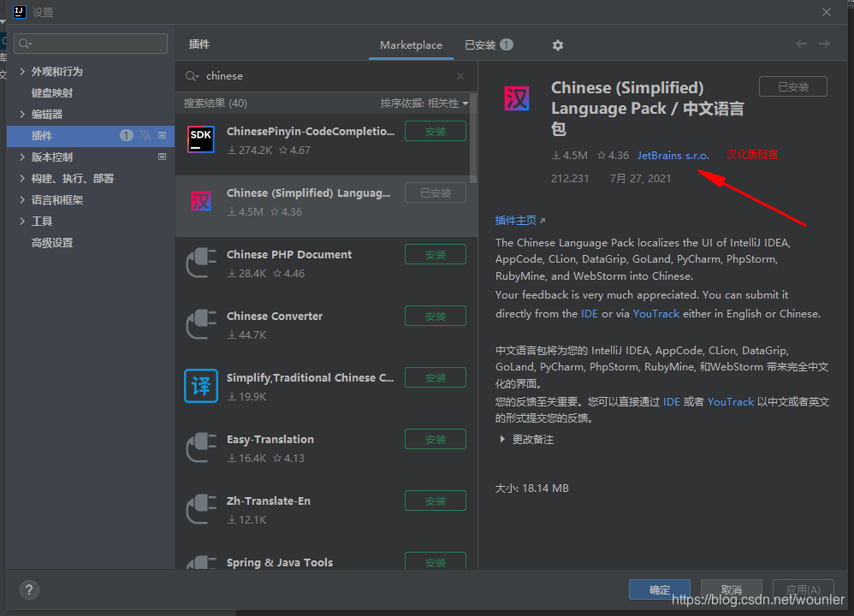Select 高级设置 in the settings tree

click(52, 242)
